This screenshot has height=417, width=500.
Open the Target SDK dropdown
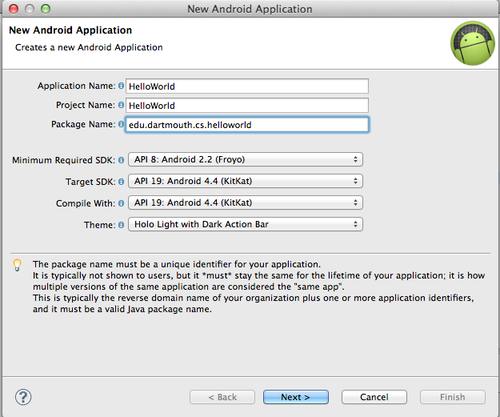245,181
